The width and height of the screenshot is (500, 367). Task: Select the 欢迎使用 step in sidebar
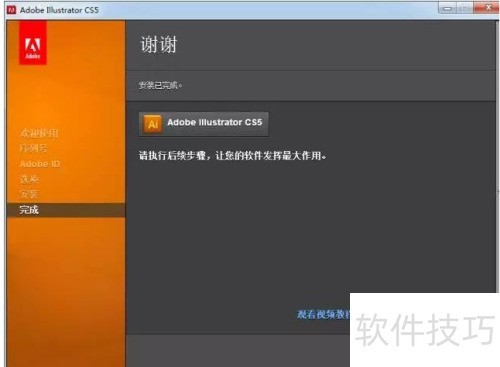tap(39, 133)
